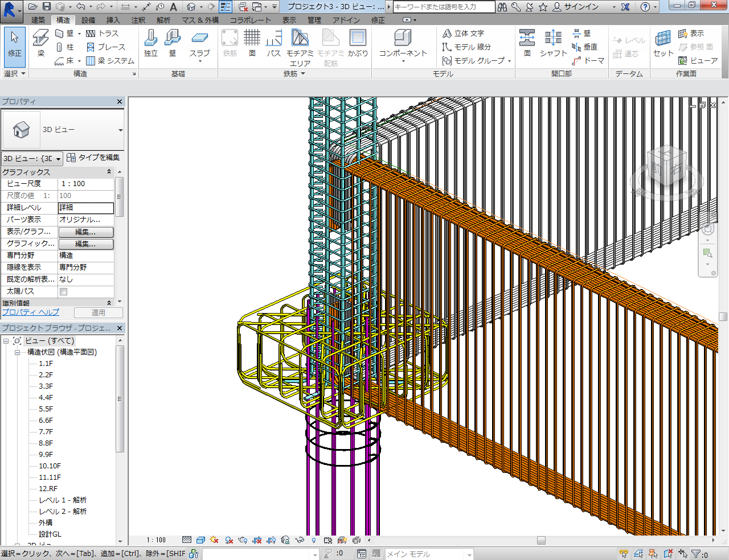Select the 修正 modify arrow tool
This screenshot has height=560, width=729.
[15, 43]
